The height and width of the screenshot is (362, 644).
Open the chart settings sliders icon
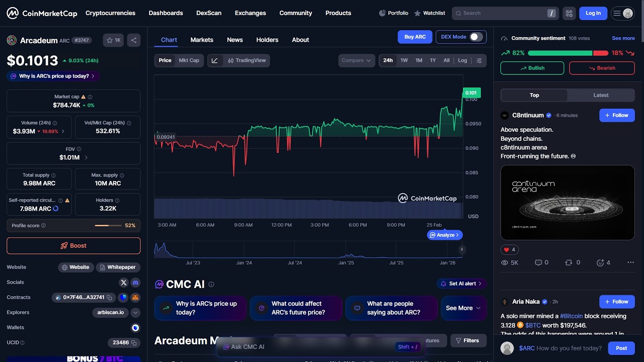tap(479, 60)
